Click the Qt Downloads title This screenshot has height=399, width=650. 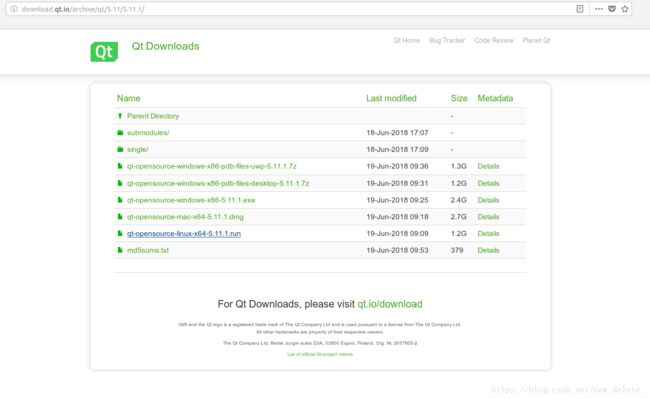tap(165, 46)
